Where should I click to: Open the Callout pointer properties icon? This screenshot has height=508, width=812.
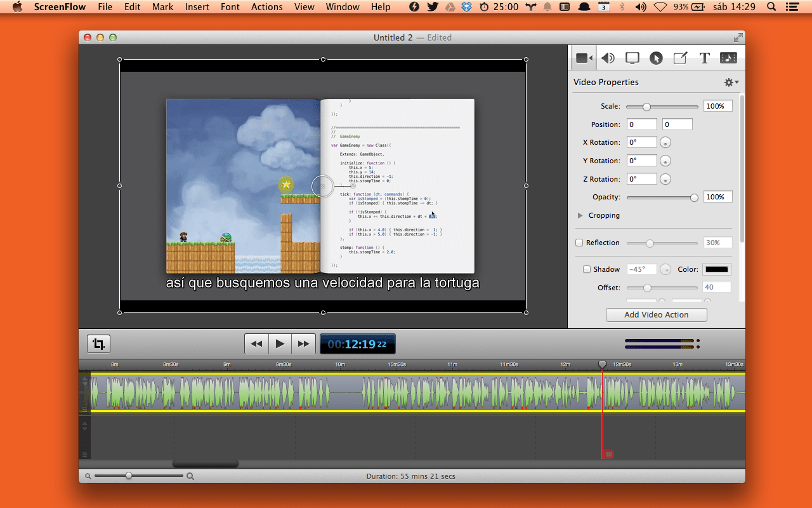tap(656, 58)
